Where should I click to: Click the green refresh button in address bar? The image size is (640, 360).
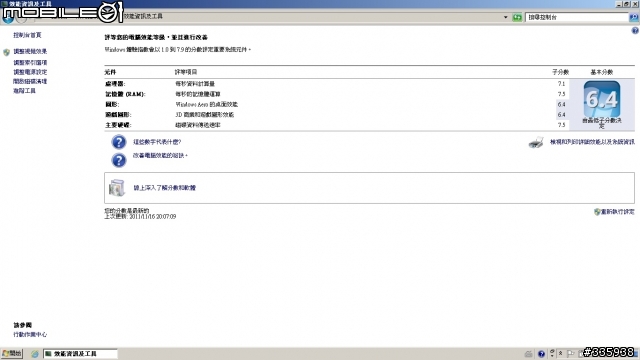[517, 17]
